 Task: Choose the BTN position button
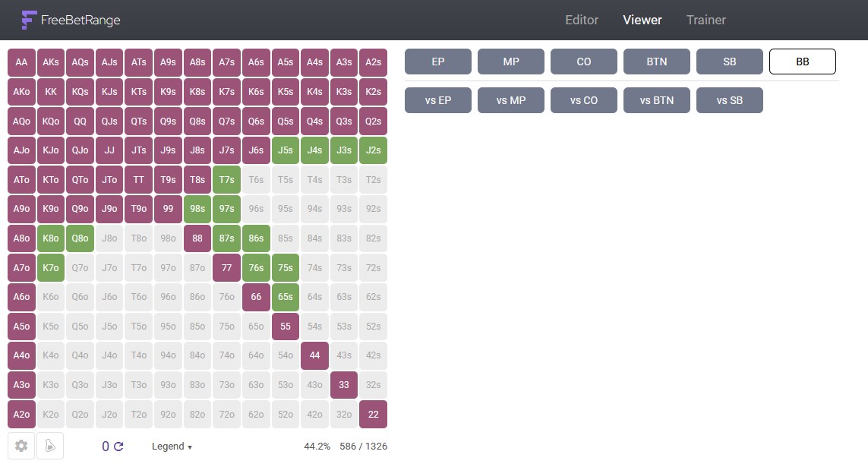657,62
